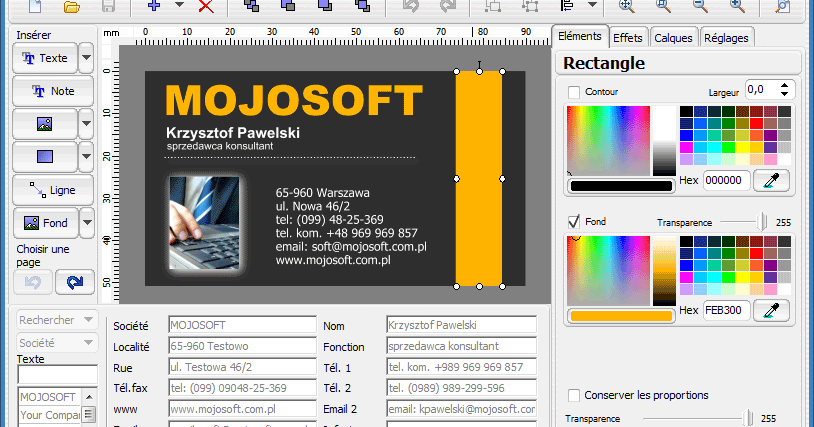The height and width of the screenshot is (427, 814).
Task: Expand the Texte insert dropdown arrow
Action: [86, 58]
